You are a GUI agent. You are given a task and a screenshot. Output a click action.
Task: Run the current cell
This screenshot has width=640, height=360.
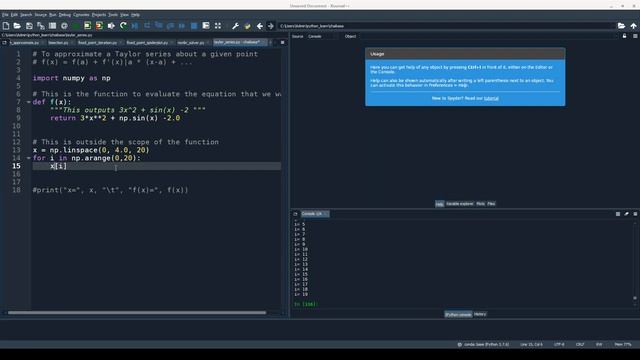[87, 26]
